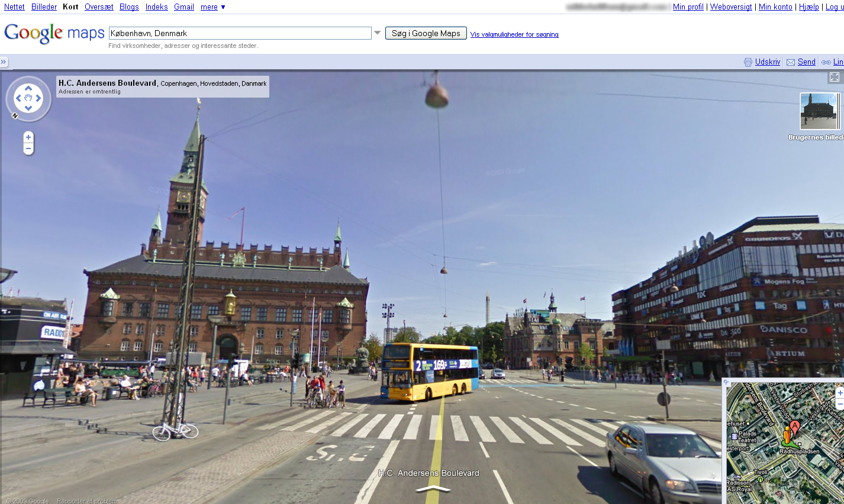Click the Google Maps logo

point(54,34)
